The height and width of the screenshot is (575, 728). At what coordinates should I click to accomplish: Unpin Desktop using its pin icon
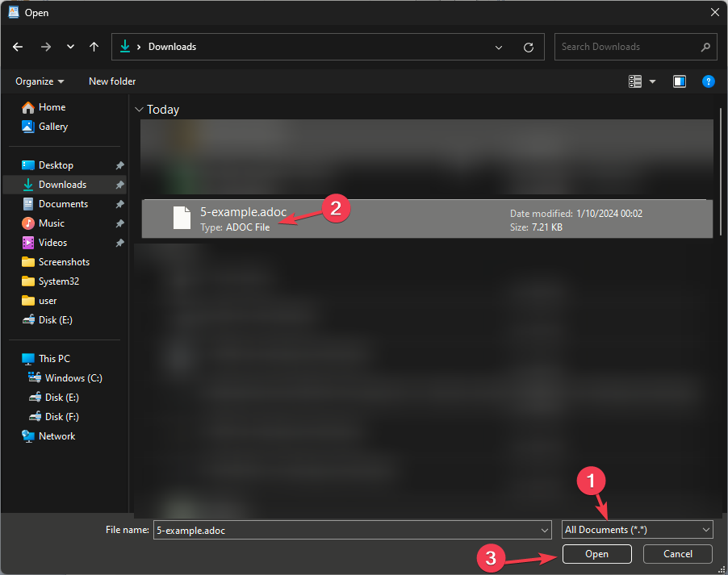tap(119, 165)
